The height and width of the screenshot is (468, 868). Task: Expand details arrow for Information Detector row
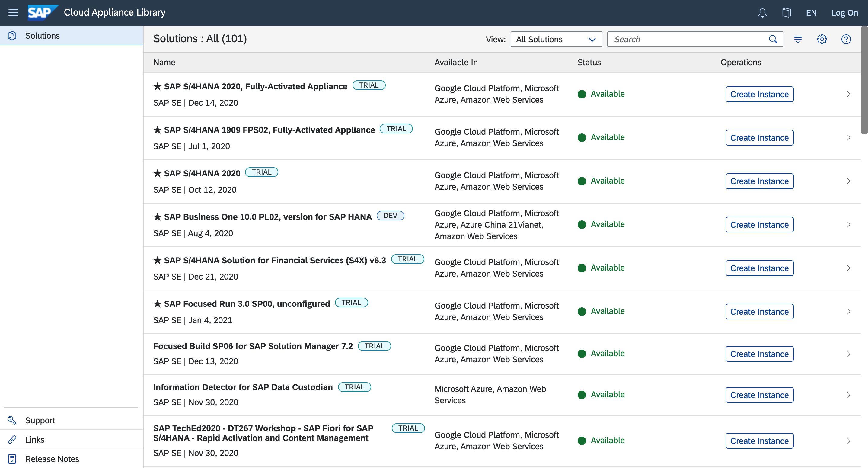848,395
